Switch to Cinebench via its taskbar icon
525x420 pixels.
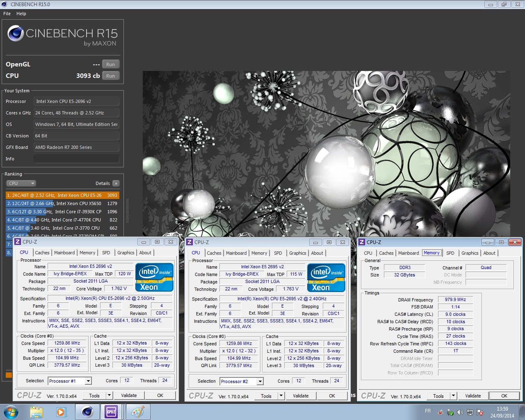coord(87,412)
